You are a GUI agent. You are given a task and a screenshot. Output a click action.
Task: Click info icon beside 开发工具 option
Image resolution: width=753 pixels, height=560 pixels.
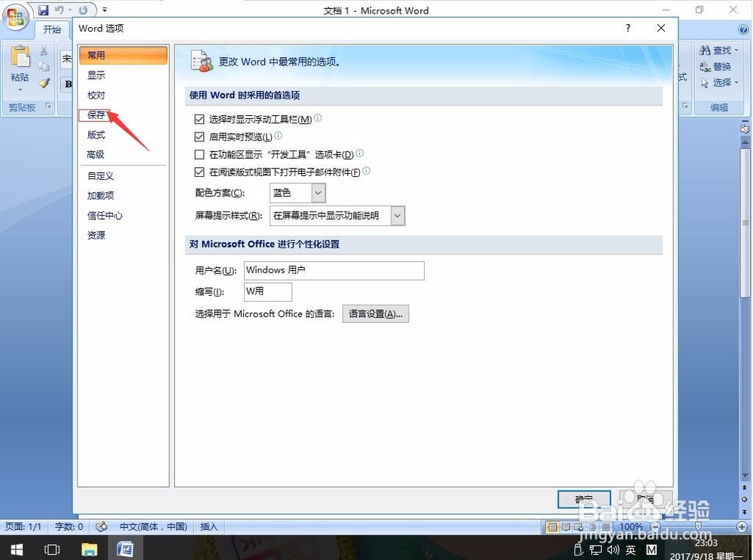tap(360, 154)
